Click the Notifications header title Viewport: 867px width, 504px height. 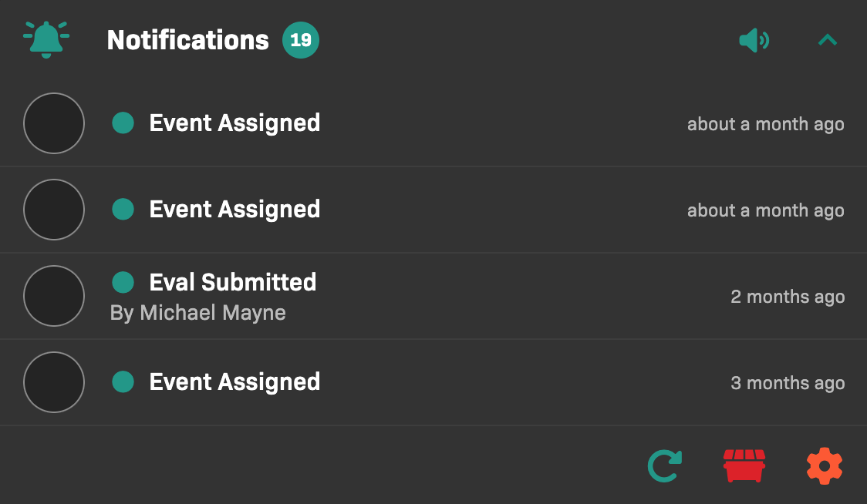(x=187, y=40)
